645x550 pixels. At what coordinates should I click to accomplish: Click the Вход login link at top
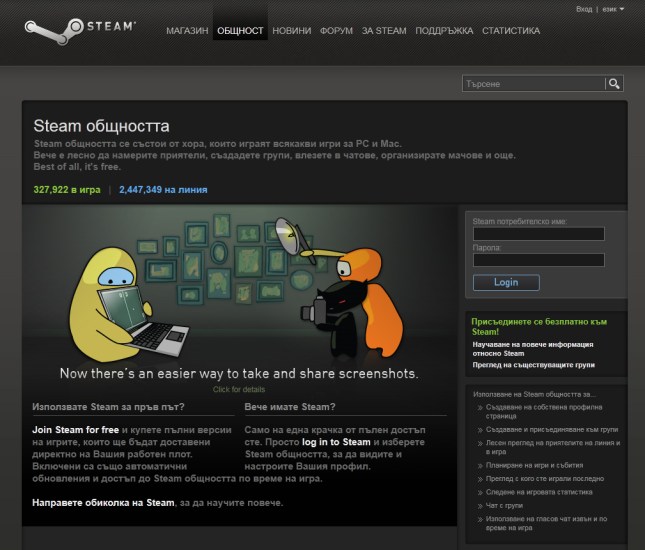pos(584,9)
